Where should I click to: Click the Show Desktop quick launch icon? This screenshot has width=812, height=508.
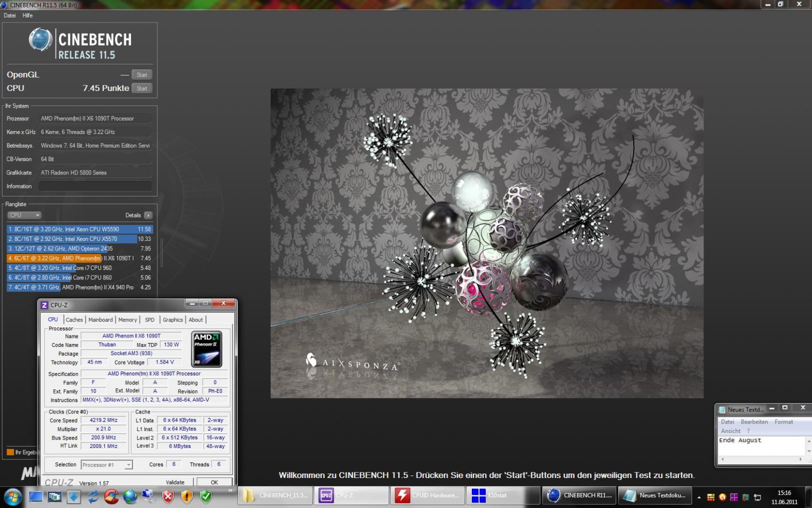(36, 496)
